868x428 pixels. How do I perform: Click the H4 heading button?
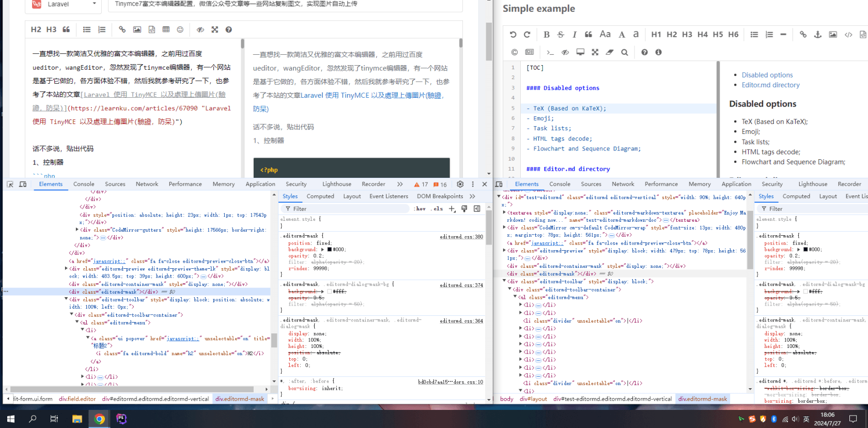(702, 35)
